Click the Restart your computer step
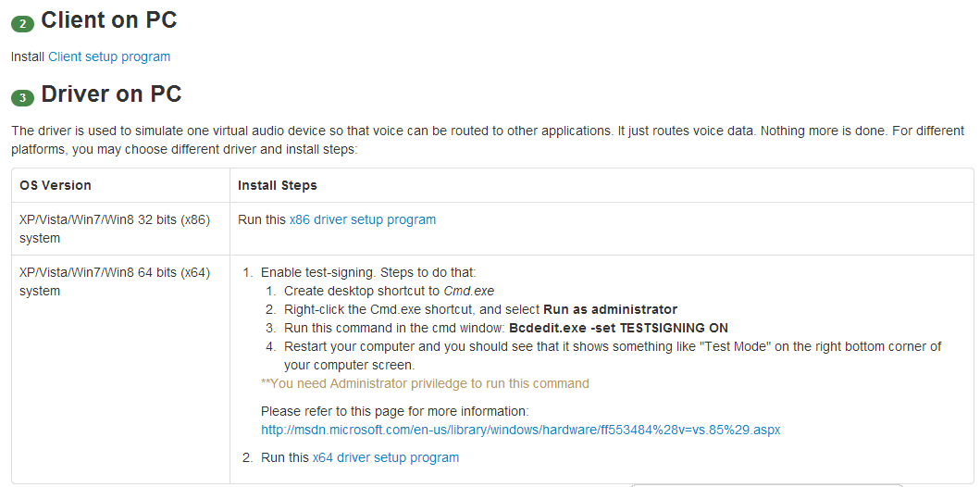The image size is (980, 487). [613, 356]
